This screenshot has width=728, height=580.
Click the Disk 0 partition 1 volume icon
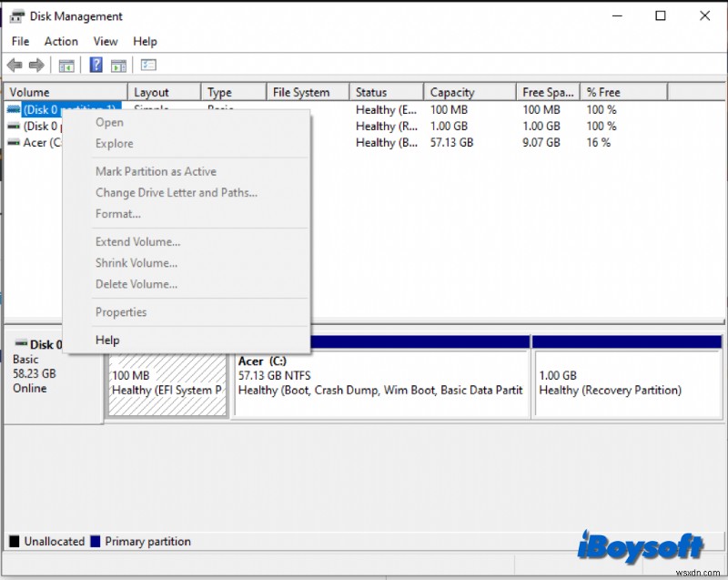[x=14, y=109]
